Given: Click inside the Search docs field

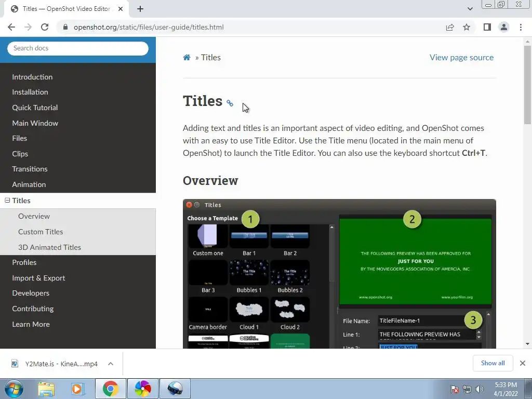Looking at the screenshot, I should coord(78,48).
